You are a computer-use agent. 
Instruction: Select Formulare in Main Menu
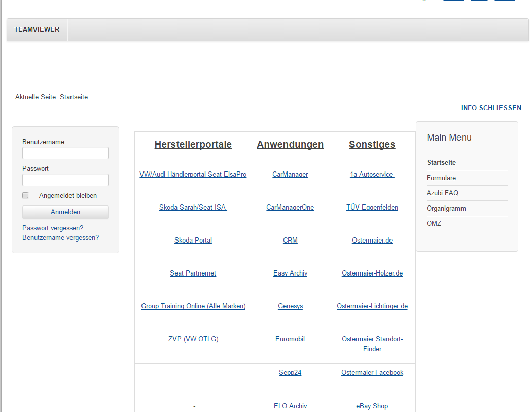441,178
